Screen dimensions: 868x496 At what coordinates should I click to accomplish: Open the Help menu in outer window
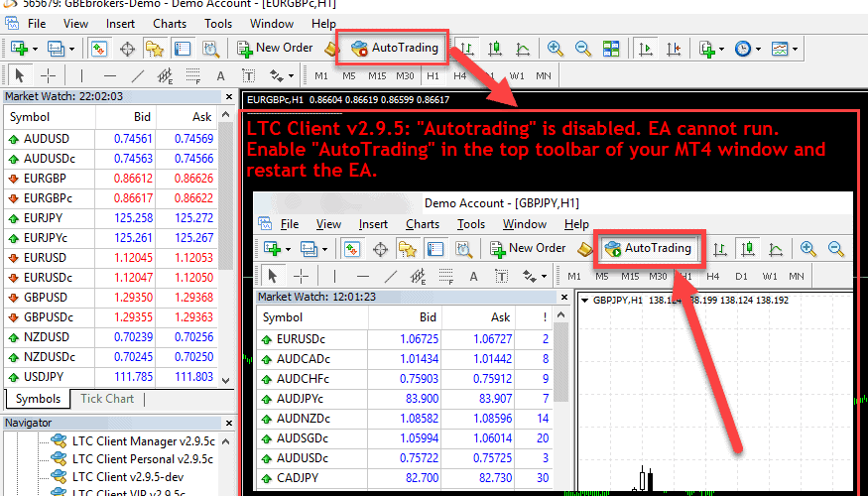[x=323, y=24]
